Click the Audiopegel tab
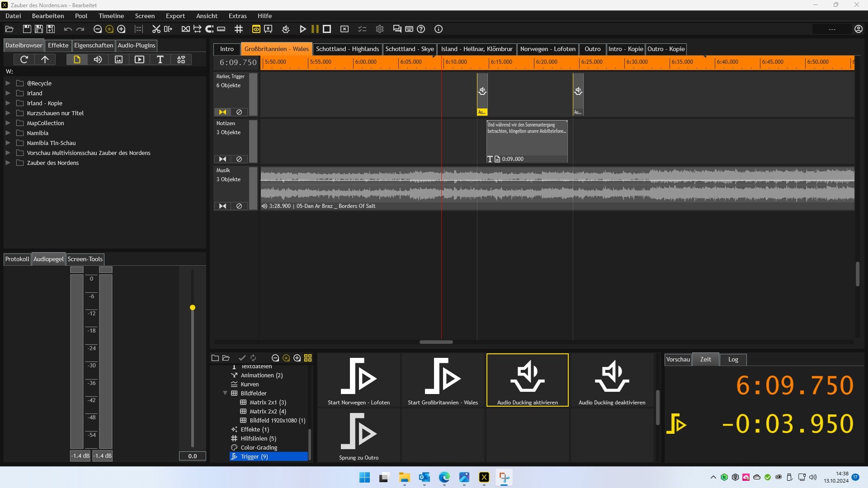 (x=48, y=259)
